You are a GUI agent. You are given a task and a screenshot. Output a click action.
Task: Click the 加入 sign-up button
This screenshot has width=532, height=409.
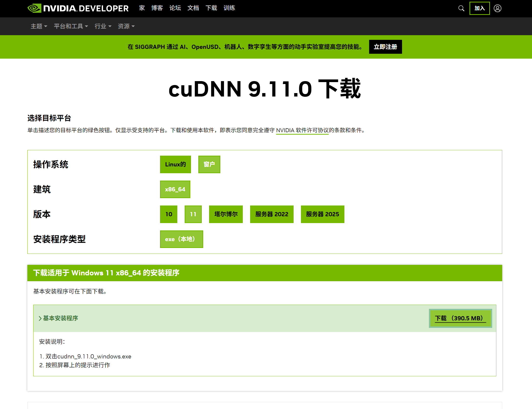click(x=479, y=8)
